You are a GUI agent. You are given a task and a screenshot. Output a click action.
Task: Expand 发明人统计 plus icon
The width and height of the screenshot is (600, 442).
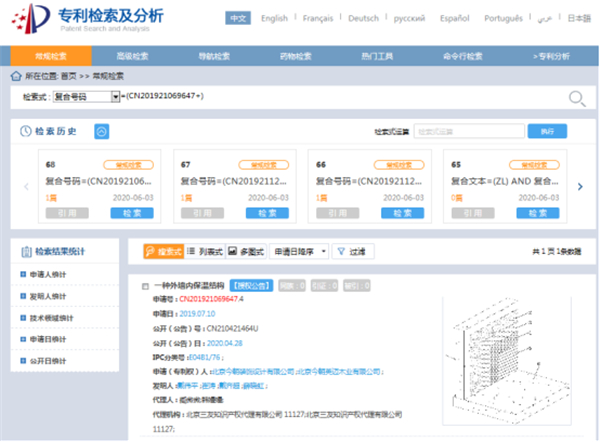pyautogui.click(x=23, y=296)
